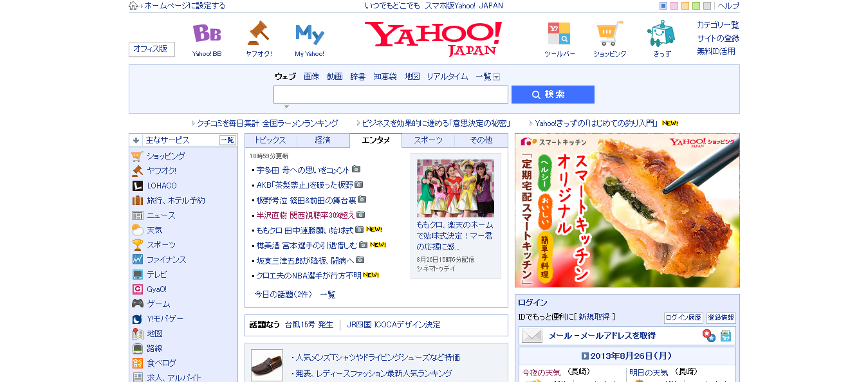Click the Y!モバゲー sidebar icon

click(x=137, y=319)
